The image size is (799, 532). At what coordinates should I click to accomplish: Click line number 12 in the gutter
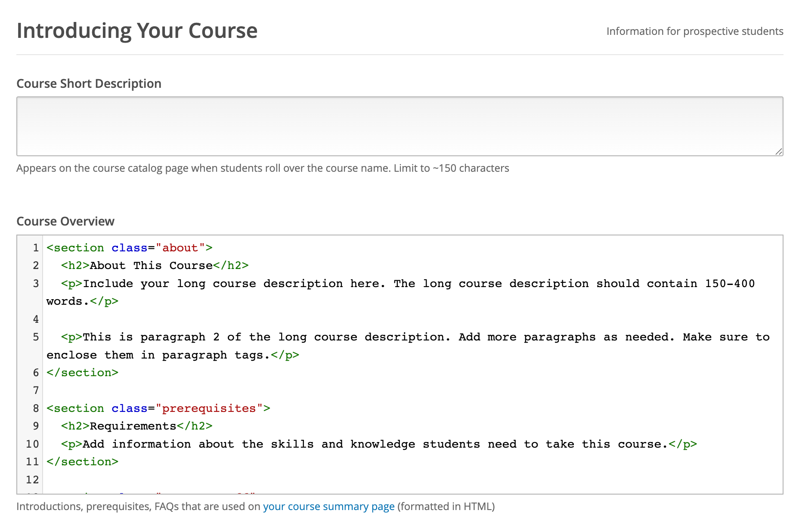(x=32, y=480)
